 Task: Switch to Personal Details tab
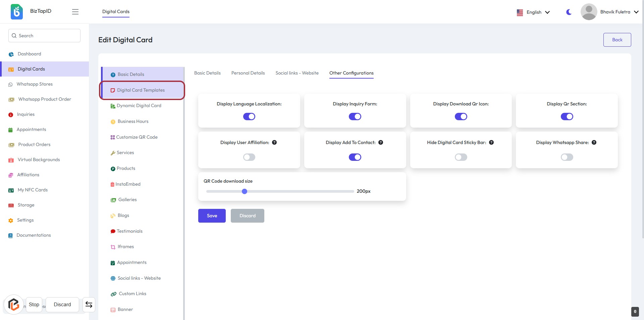(x=248, y=73)
